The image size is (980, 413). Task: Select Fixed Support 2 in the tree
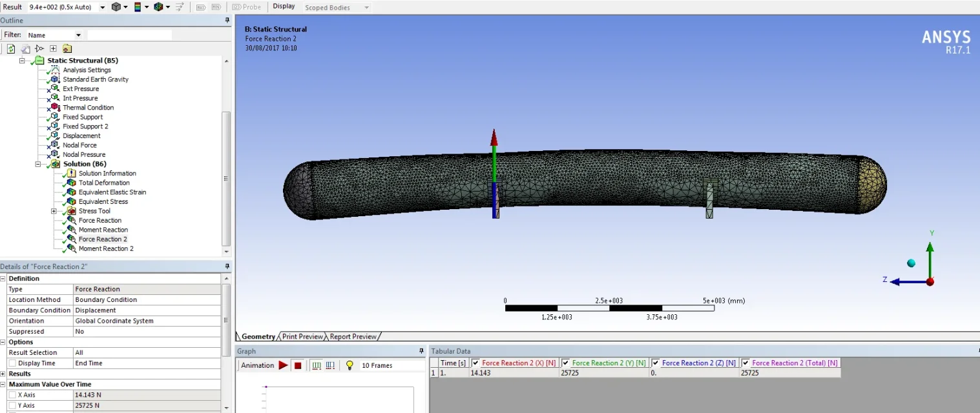(85, 126)
